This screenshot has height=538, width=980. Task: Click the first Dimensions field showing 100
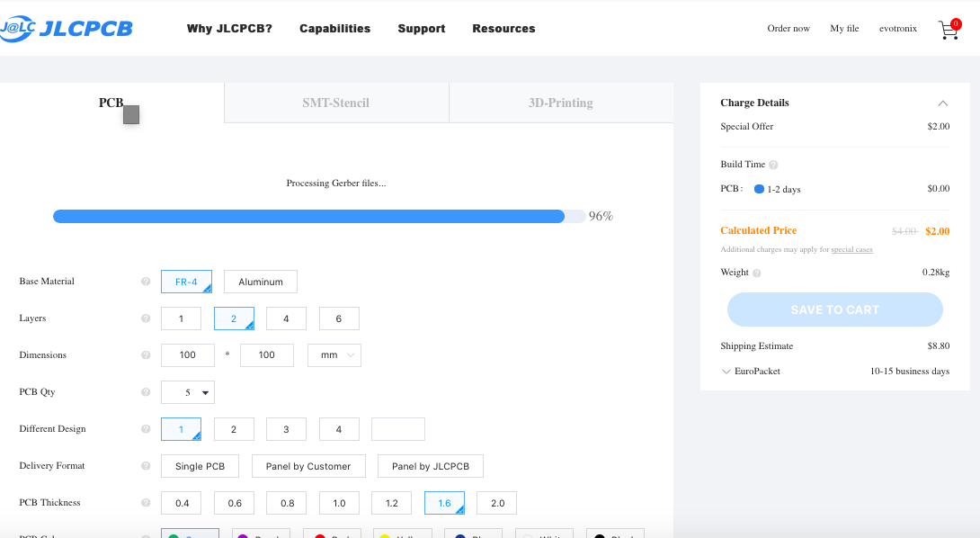coord(188,355)
